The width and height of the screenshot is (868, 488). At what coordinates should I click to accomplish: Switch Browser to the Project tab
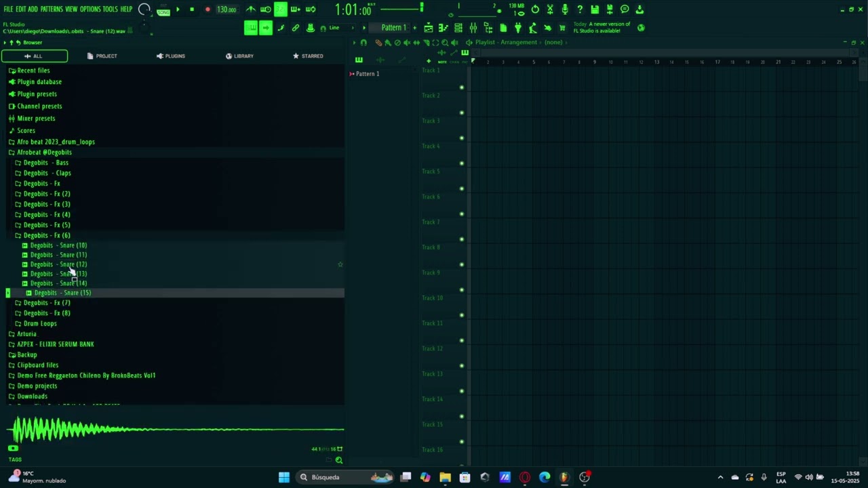(102, 56)
